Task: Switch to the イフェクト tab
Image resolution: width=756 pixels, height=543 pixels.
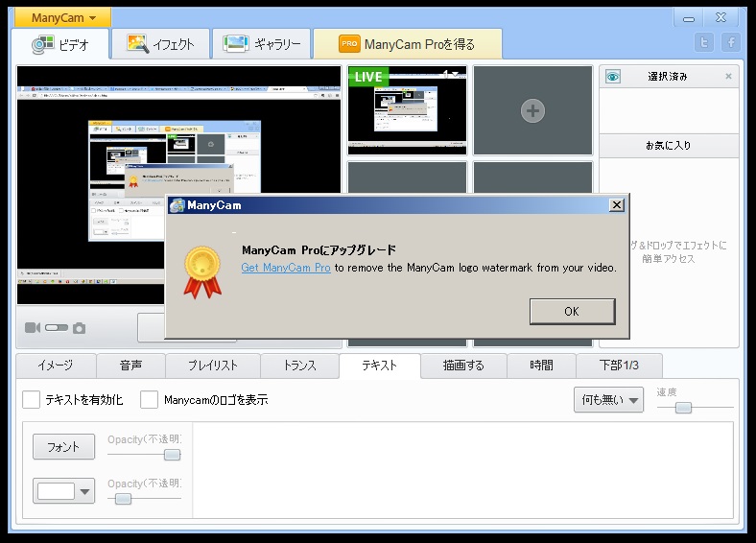Action: click(160, 44)
